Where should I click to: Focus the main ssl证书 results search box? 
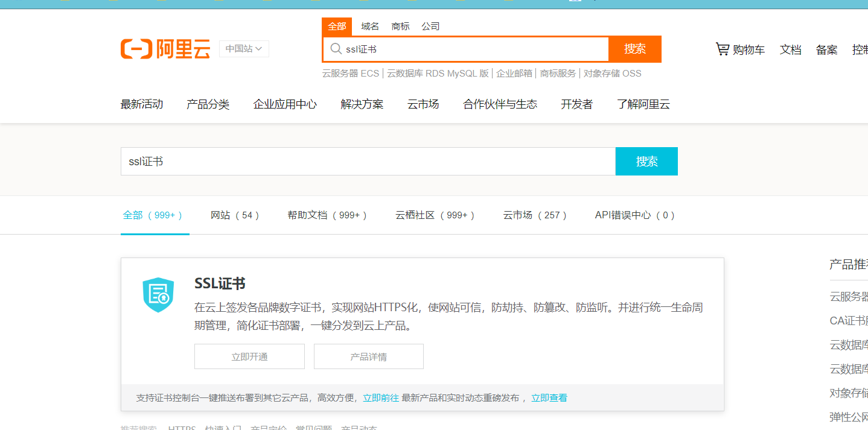[368, 161]
